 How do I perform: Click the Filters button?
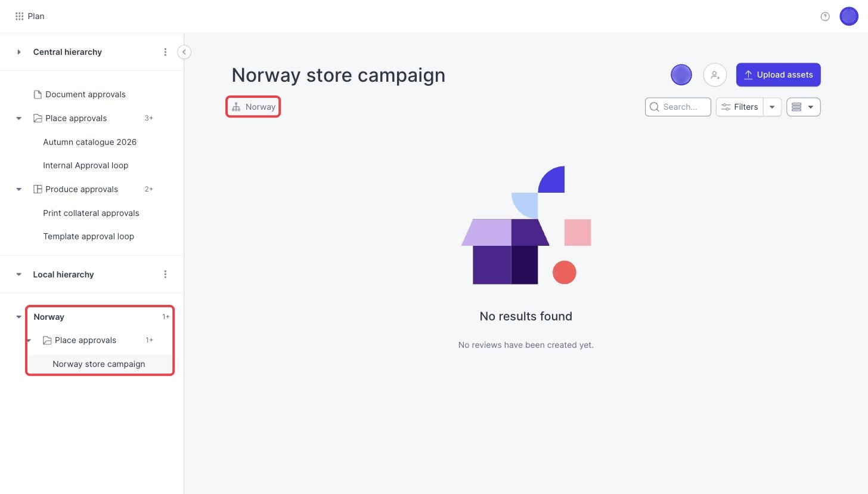coord(740,107)
